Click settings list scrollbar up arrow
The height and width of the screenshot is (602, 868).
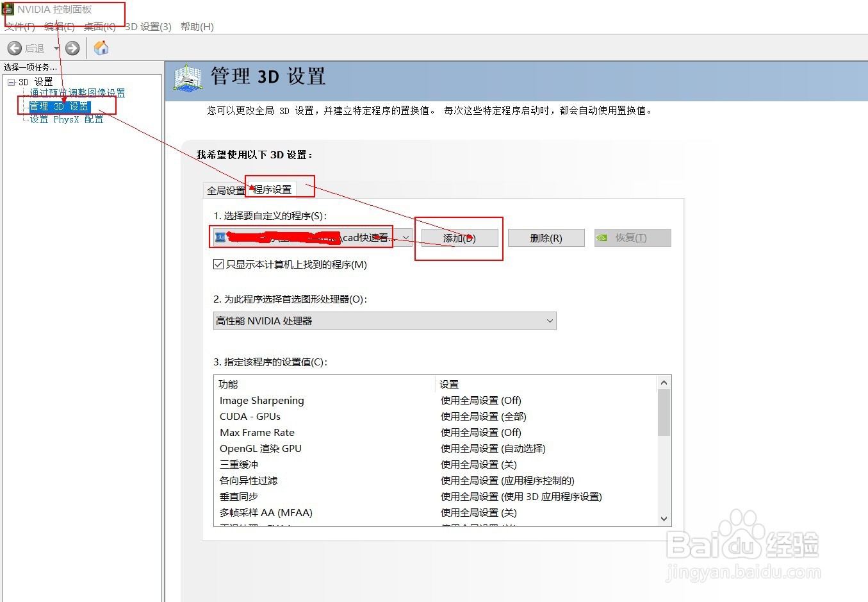[664, 383]
